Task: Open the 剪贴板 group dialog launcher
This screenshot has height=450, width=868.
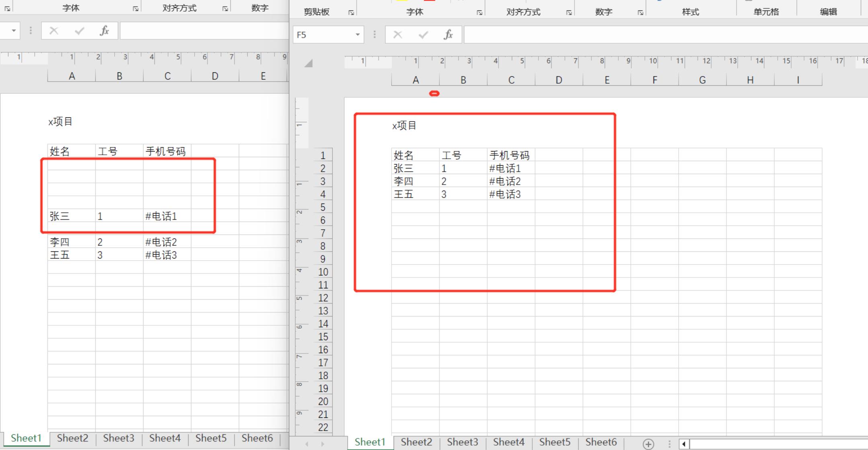Action: tap(351, 13)
